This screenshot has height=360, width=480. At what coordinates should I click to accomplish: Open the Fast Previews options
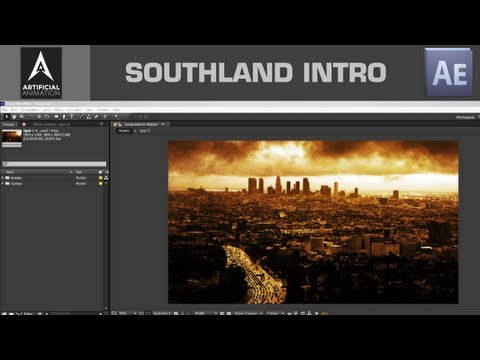point(295,313)
